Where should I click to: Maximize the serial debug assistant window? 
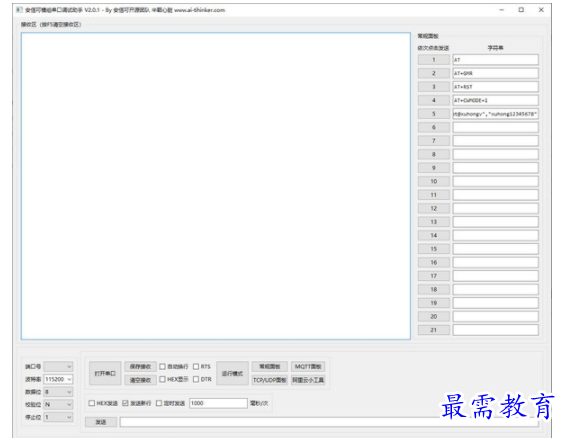pyautogui.click(x=521, y=10)
